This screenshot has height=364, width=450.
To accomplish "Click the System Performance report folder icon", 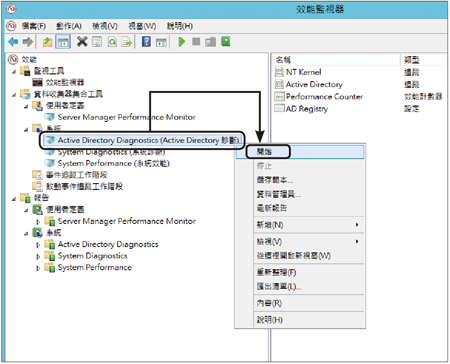I will 50,268.
